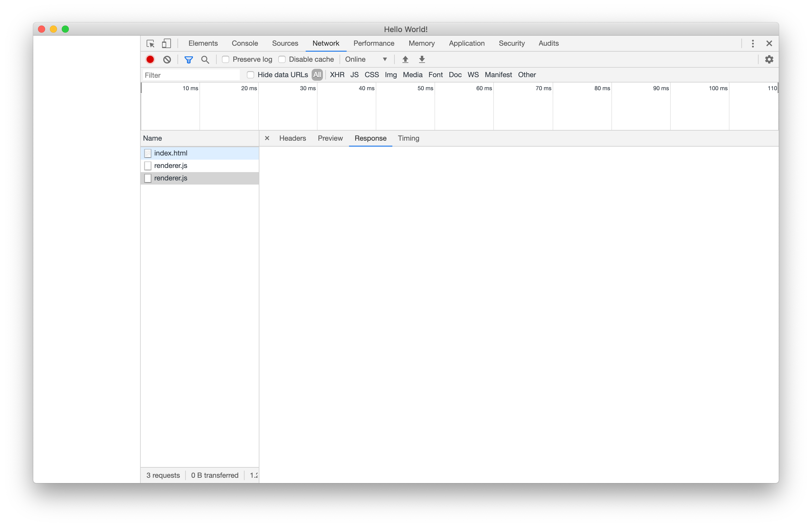Open network settings gear icon
The image size is (812, 527).
[769, 59]
